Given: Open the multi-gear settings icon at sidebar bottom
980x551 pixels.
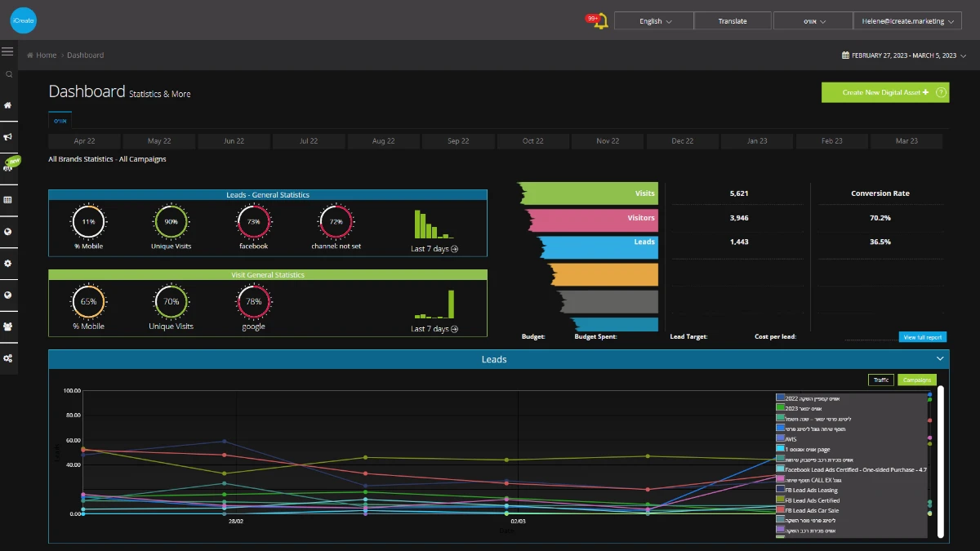Looking at the screenshot, I should click(x=8, y=358).
